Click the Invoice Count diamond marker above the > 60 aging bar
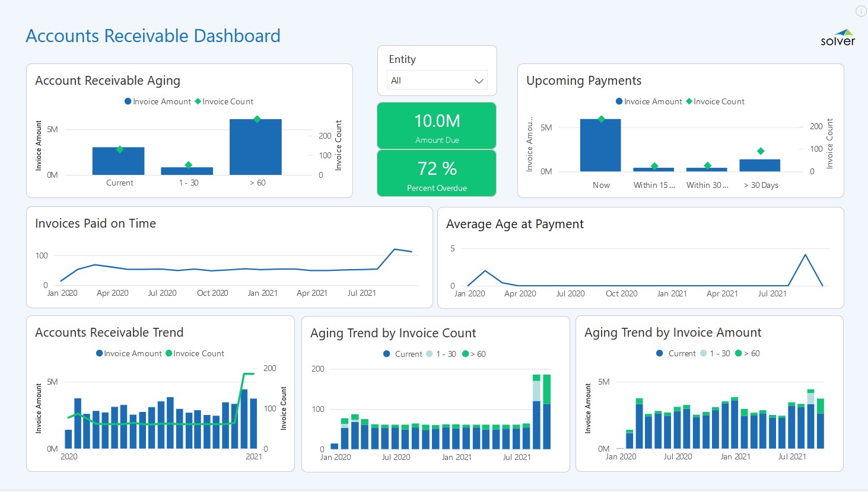 click(257, 119)
